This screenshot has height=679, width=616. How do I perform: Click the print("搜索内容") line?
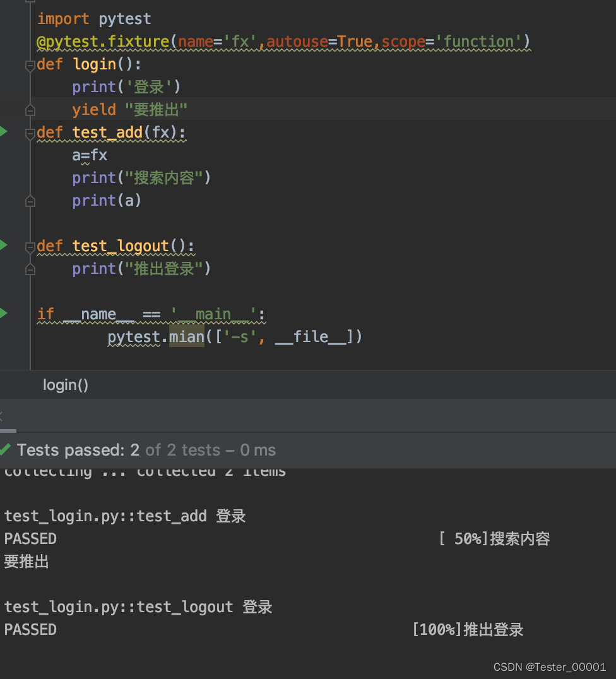141,178
